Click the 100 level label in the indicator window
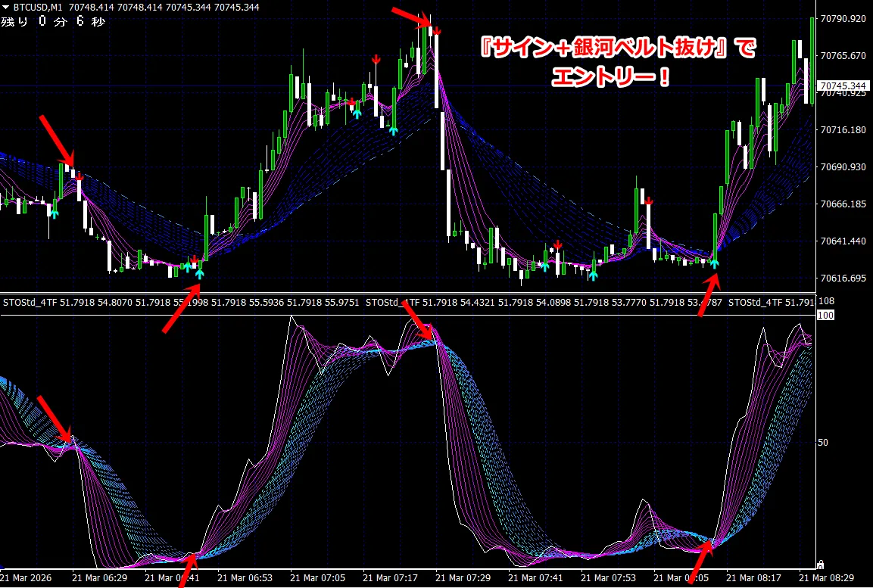This screenshot has height=588, width=873. (x=825, y=315)
